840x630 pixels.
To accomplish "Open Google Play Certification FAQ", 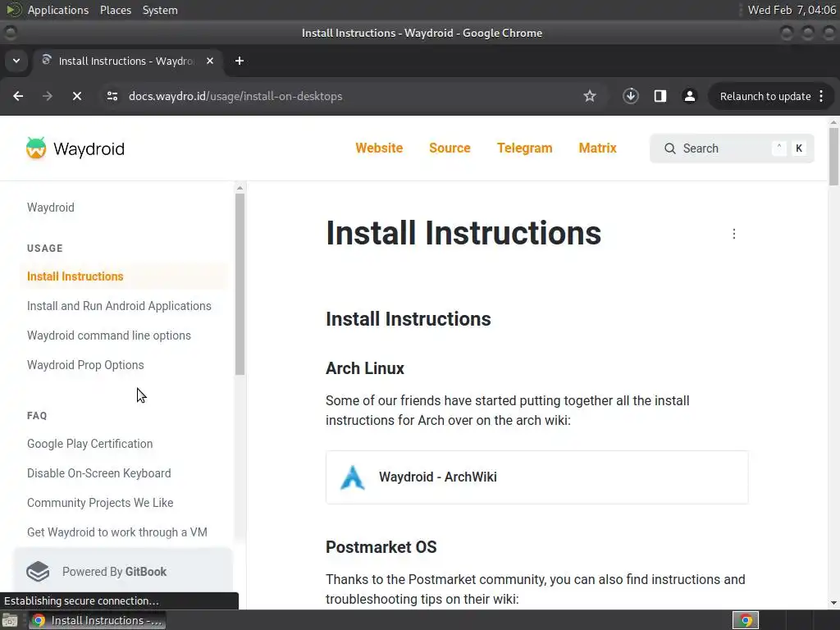I will (89, 444).
